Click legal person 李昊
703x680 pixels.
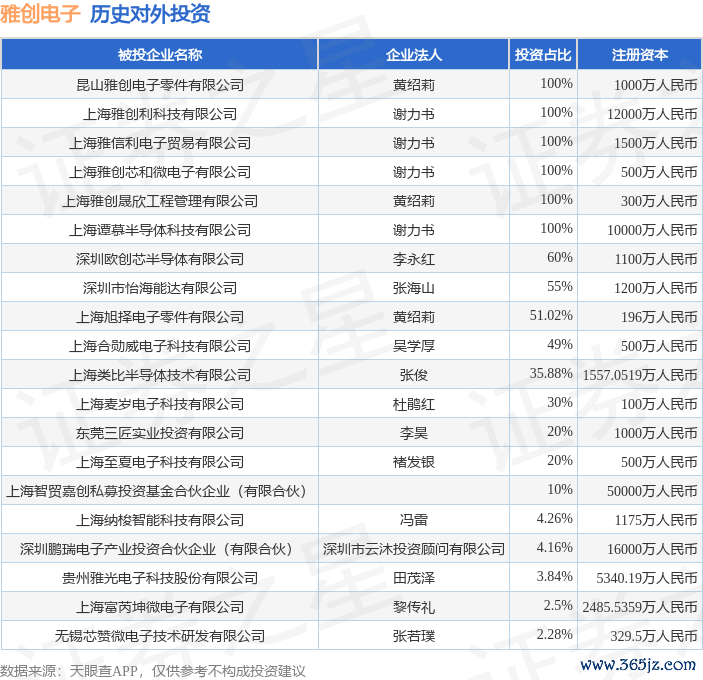(414, 433)
